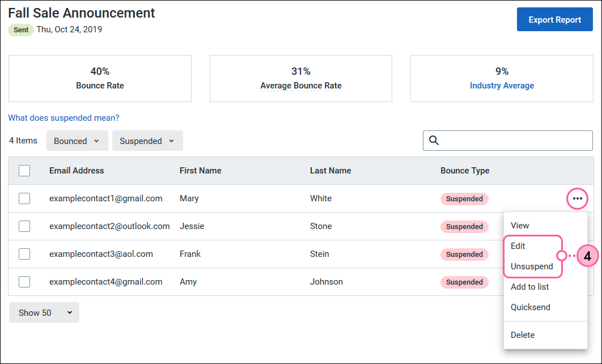Open the three-dot actions menu for Mary White
This screenshot has height=364, width=602.
[x=578, y=198]
